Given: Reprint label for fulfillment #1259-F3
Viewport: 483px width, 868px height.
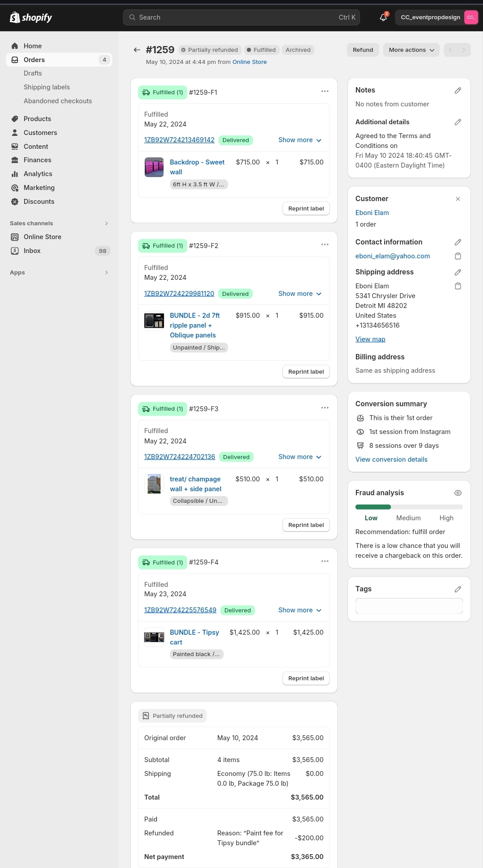Looking at the screenshot, I should pyautogui.click(x=306, y=525).
